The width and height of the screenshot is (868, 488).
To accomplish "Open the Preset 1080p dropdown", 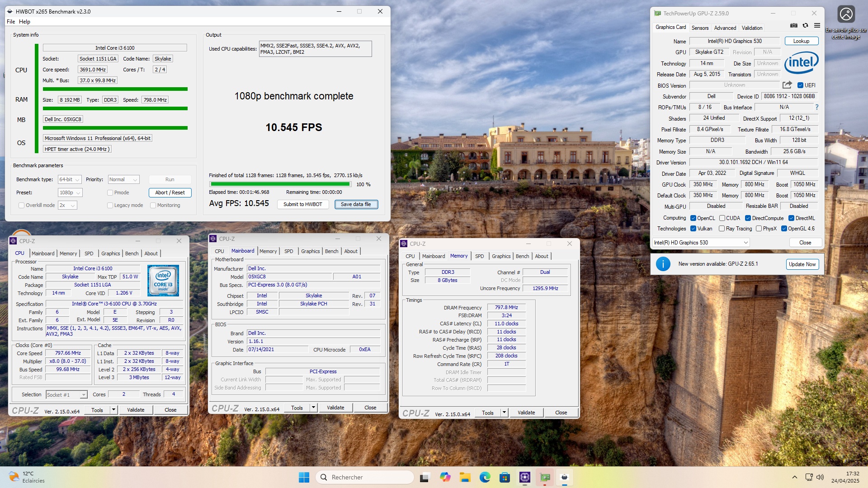I will [x=70, y=192].
